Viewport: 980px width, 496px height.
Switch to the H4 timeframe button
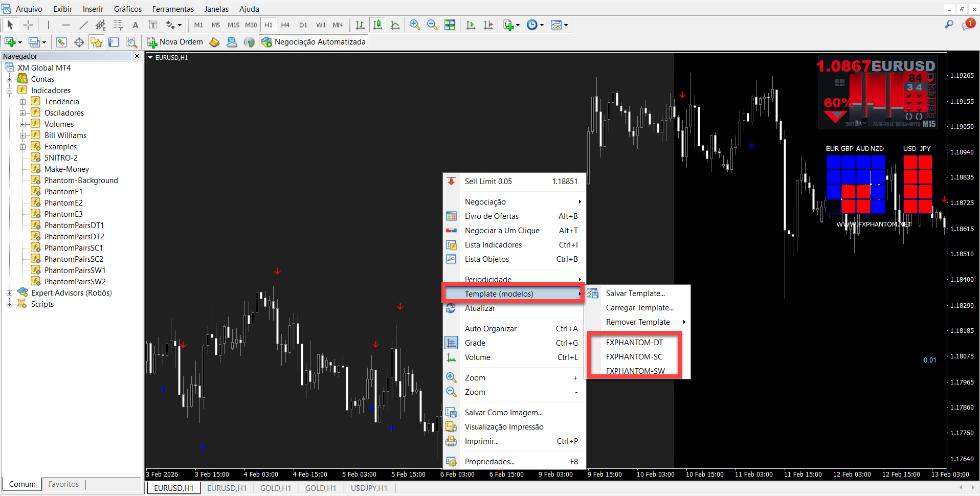coord(285,25)
